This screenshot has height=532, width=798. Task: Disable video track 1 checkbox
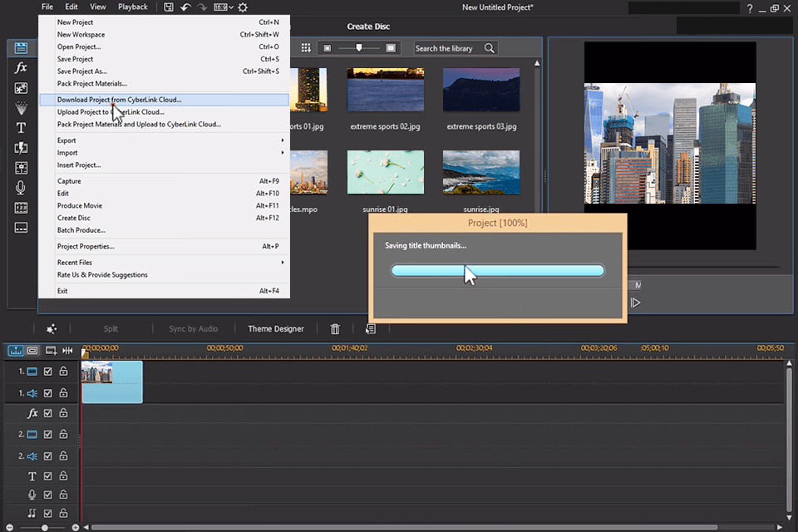coord(48,372)
